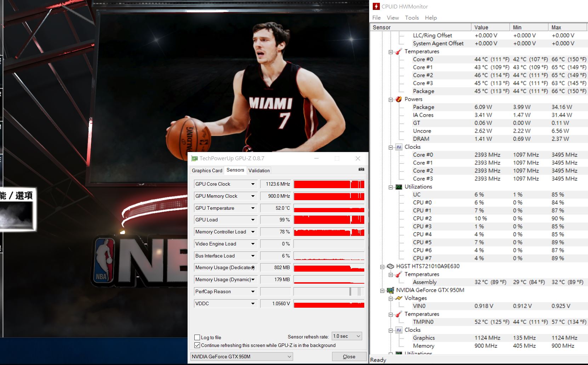The height and width of the screenshot is (365, 588).
Task: Click the GPU-Z screenshot camera icon
Action: [361, 169]
